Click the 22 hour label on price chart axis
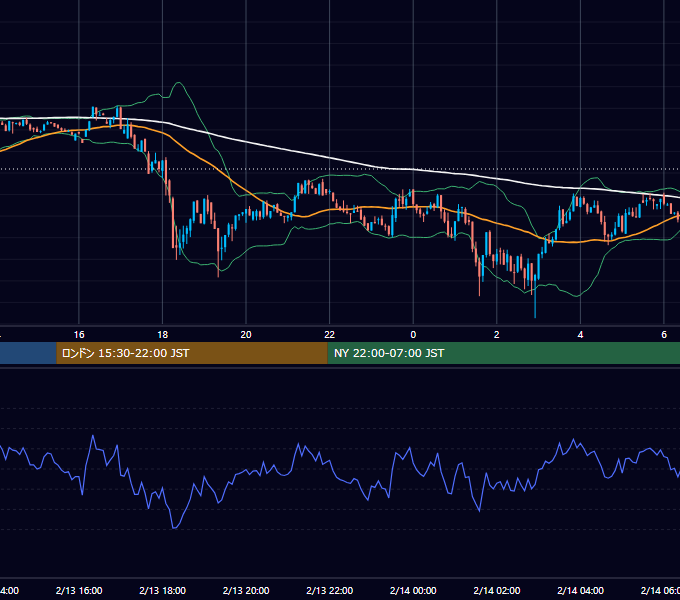The image size is (680, 600). click(x=330, y=335)
